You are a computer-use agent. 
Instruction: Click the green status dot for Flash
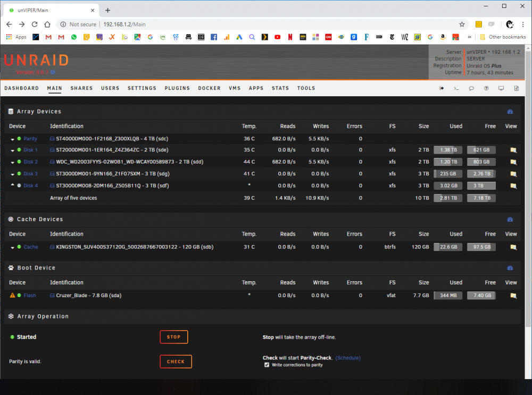coord(19,295)
